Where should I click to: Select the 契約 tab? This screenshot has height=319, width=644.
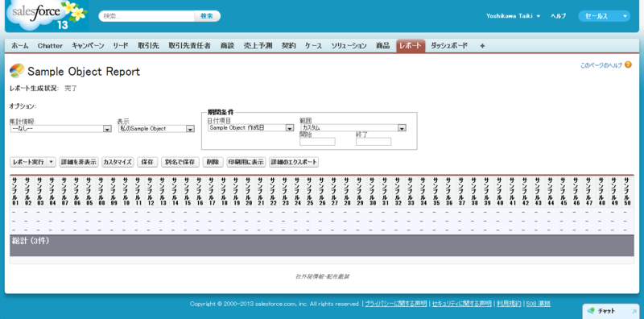point(288,46)
